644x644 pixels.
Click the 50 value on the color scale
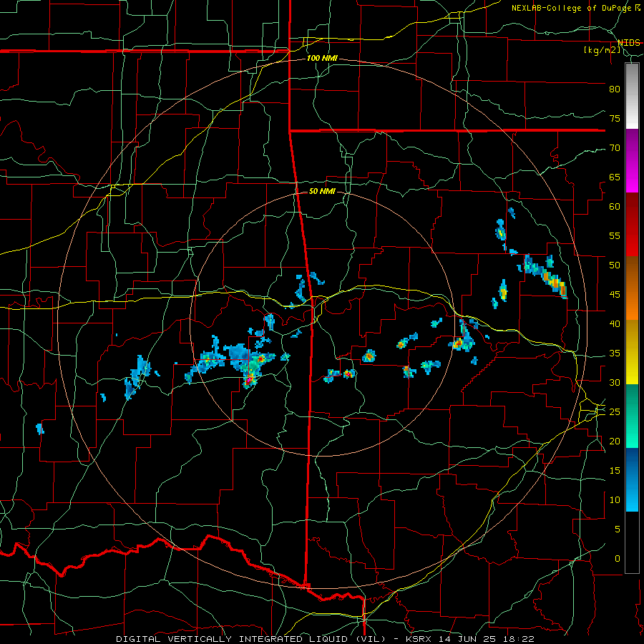(x=615, y=265)
